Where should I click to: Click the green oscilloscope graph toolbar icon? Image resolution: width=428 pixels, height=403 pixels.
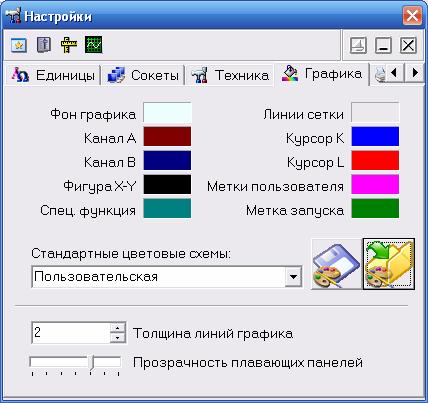pyautogui.click(x=94, y=45)
